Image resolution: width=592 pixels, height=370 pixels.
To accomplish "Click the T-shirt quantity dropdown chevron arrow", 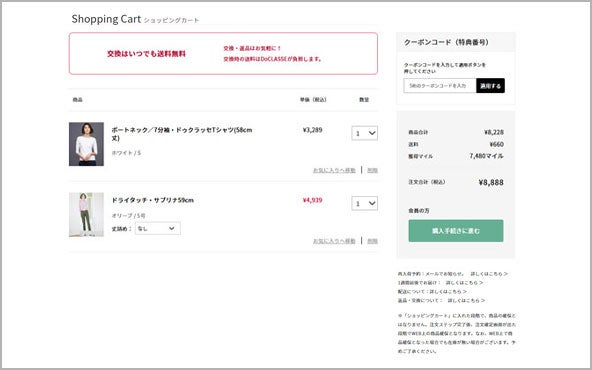I will point(372,133).
